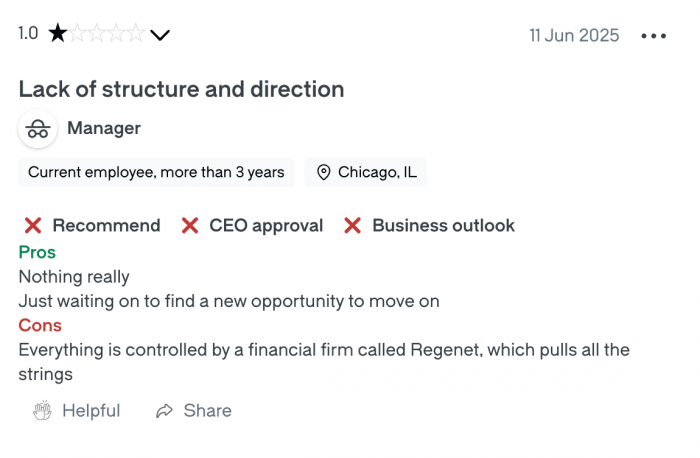The image size is (700, 458).
Task: Click the 1.0 rating number
Action: point(28,34)
